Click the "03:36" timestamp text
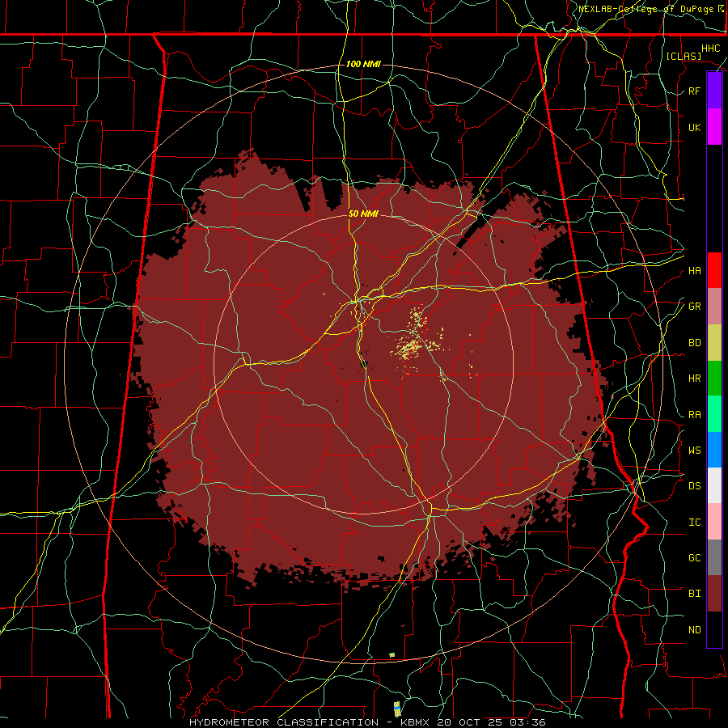This screenshot has height=728, width=728. [529, 722]
